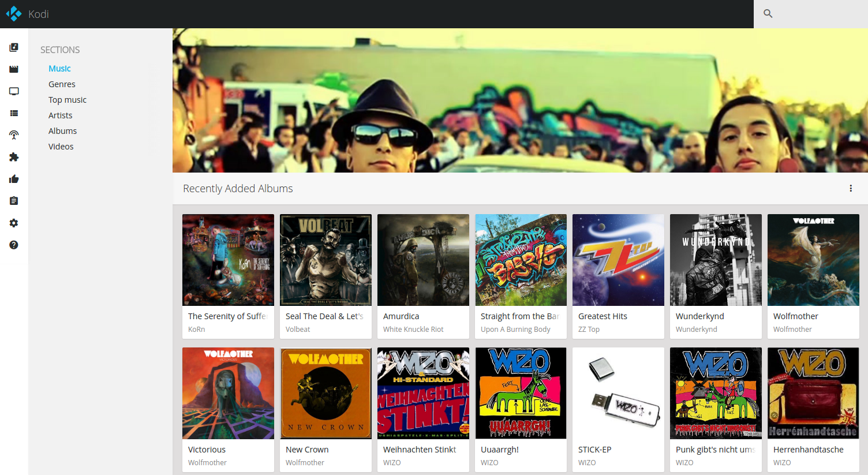Open the Victorious album cover

(228, 393)
